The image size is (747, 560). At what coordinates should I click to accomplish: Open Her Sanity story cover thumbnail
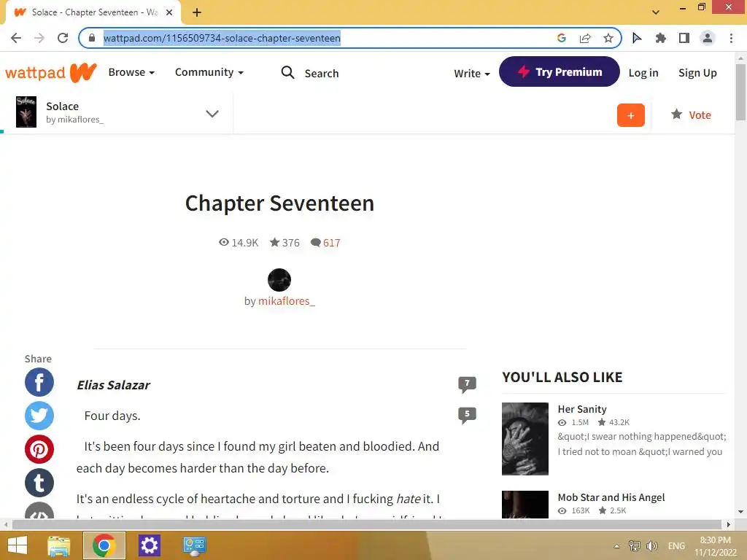[525, 439]
